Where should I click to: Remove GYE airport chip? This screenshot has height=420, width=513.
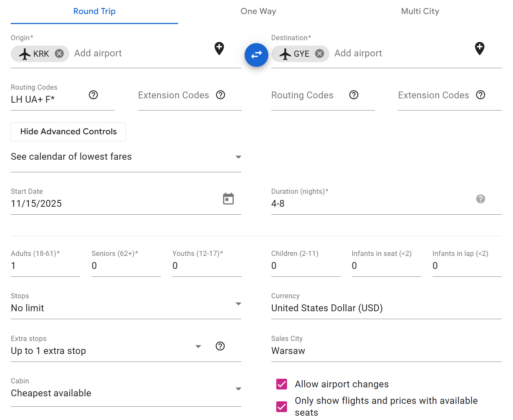tap(319, 53)
